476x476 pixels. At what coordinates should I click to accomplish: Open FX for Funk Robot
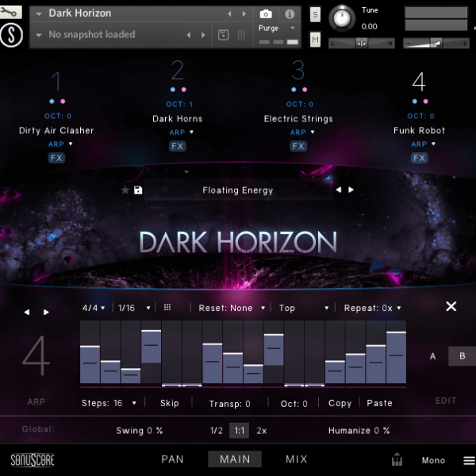click(x=419, y=158)
